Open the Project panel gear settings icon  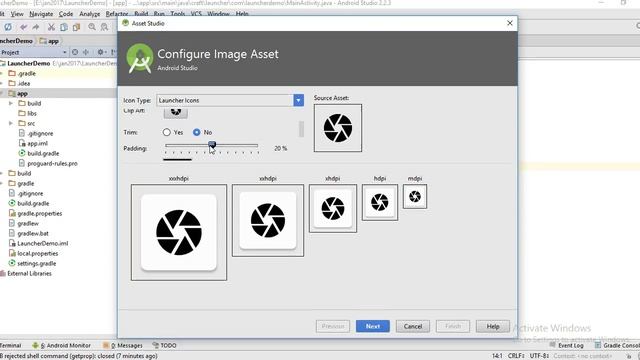click(x=100, y=52)
